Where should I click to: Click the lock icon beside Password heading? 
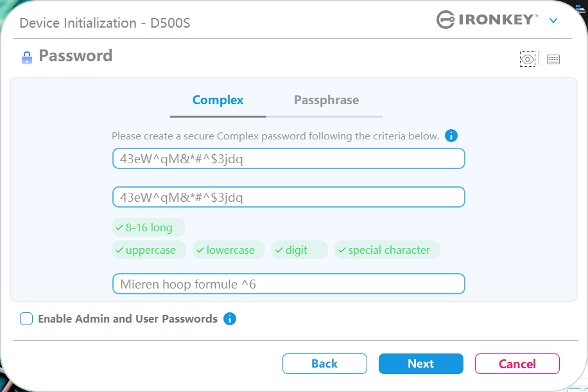click(26, 57)
